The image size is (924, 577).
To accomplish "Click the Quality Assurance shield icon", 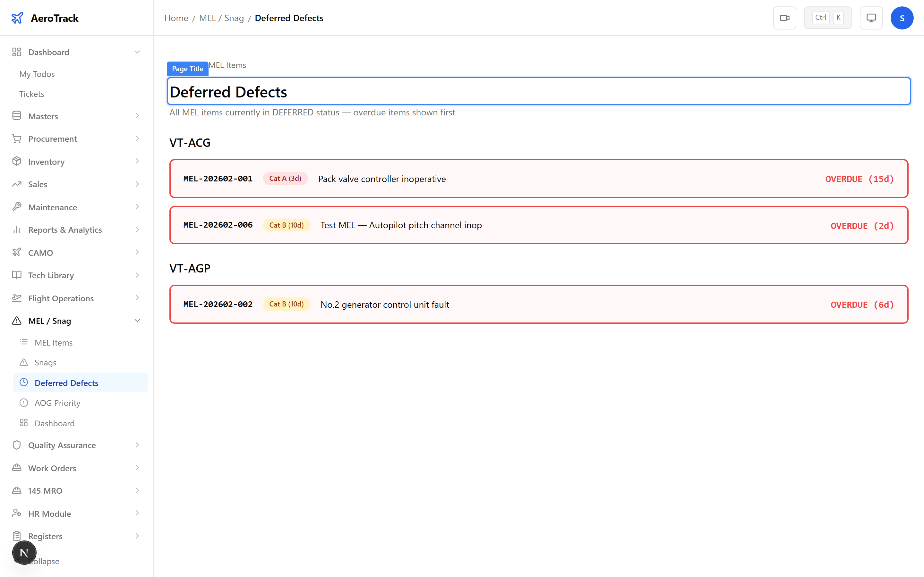I will point(17,445).
